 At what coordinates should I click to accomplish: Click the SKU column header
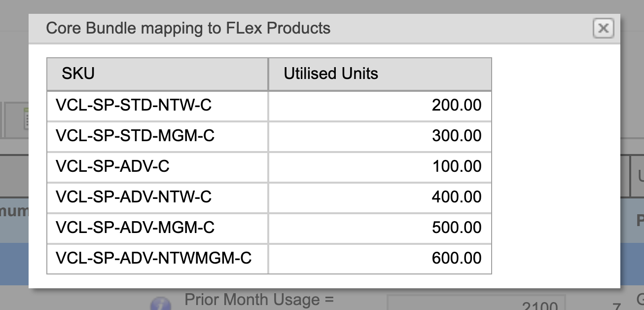tap(78, 74)
